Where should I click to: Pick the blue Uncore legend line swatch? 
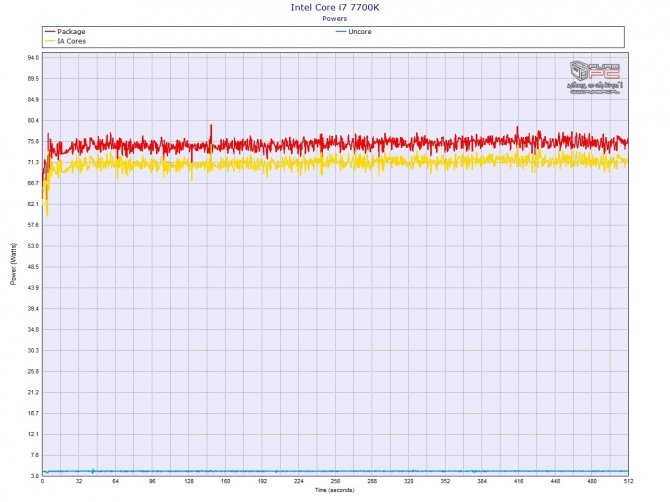pyautogui.click(x=341, y=32)
